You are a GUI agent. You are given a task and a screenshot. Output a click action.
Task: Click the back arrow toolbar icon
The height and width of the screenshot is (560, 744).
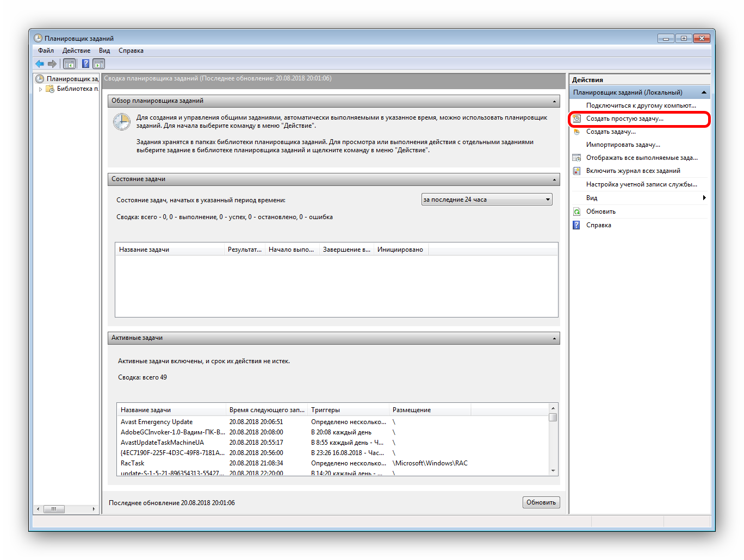point(40,64)
